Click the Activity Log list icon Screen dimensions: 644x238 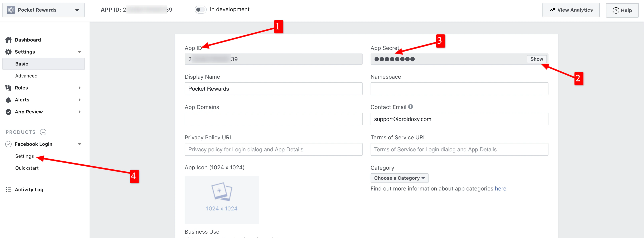point(9,189)
